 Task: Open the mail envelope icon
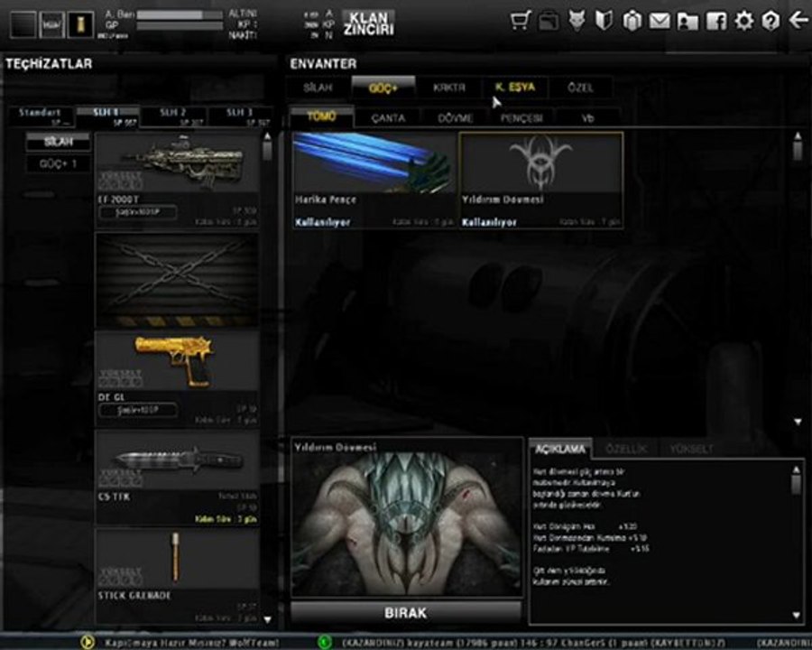pyautogui.click(x=660, y=21)
